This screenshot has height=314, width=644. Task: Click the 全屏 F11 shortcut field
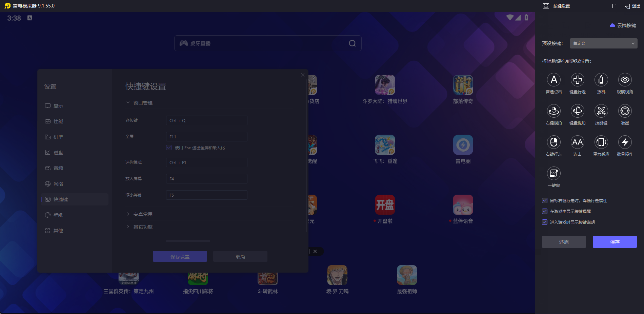tap(207, 137)
